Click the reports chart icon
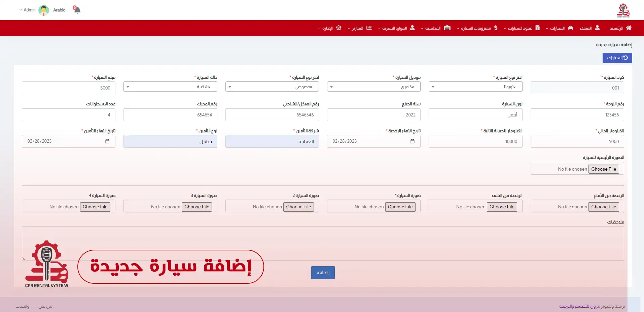The width and height of the screenshot is (644, 312). pos(369,28)
